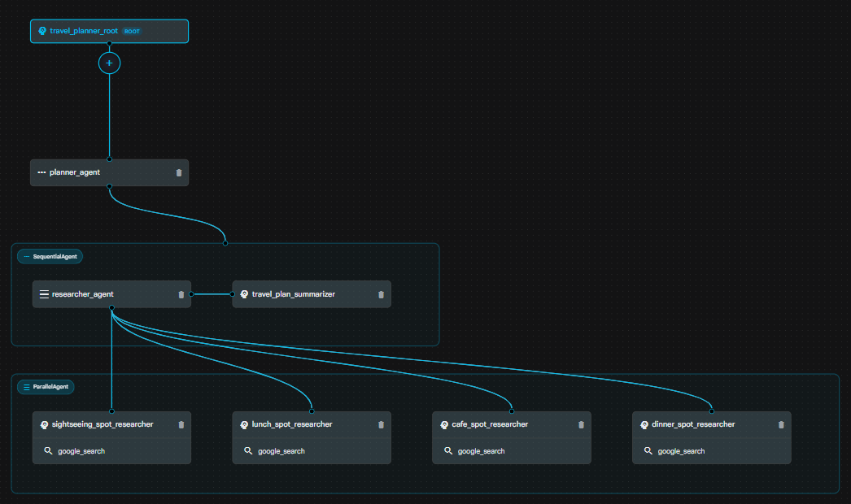Click the plus button below travel_planner_root
Screen dimensions: 851x504
(x=109, y=63)
